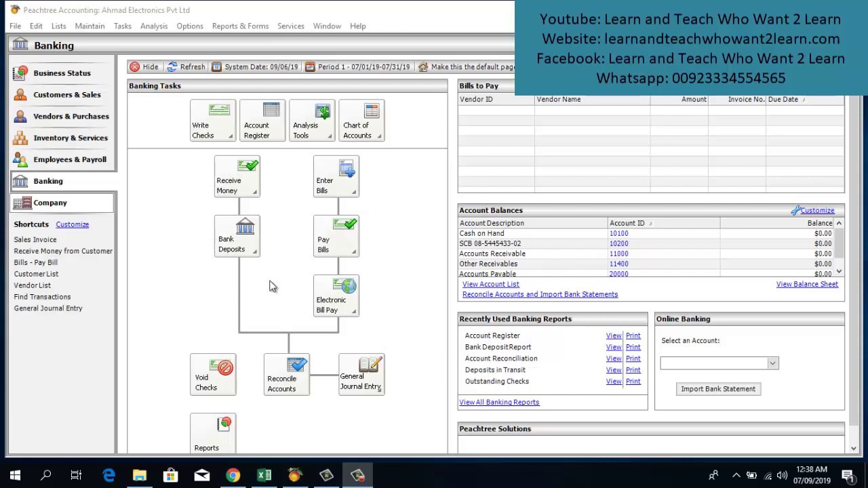Hide the Banking page toolbar button
This screenshot has height=488, width=868.
pos(144,66)
